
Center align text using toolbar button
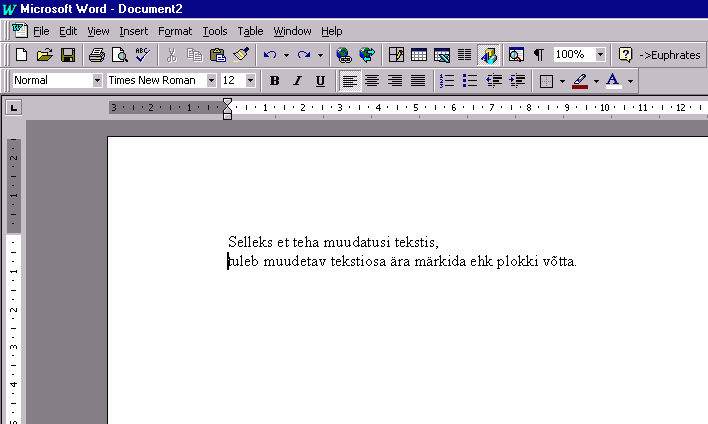click(x=372, y=81)
